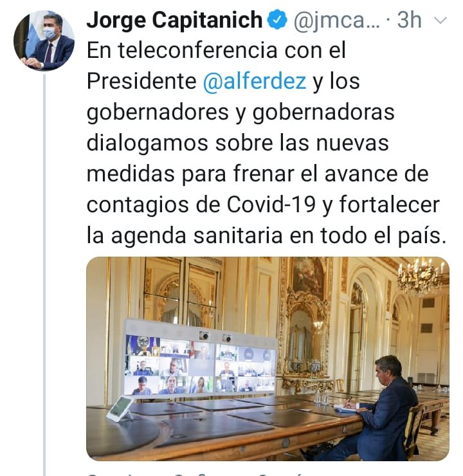Open the attached teleconference room photo
Screen dimensions: 463x476
click(x=268, y=358)
